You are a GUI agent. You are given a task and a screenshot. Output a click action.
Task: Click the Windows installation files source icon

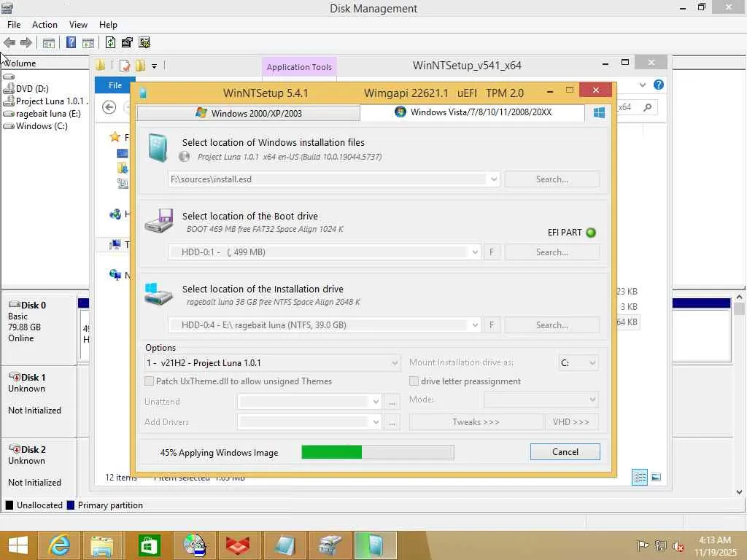(x=158, y=147)
